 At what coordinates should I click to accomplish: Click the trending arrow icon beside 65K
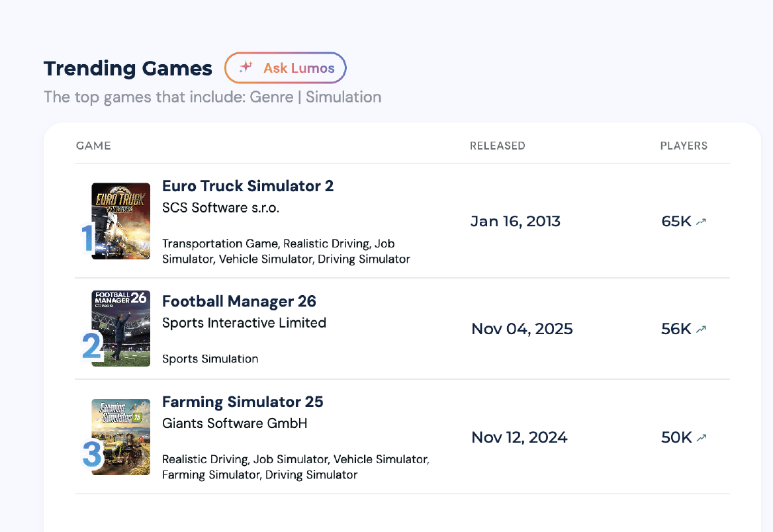701,222
